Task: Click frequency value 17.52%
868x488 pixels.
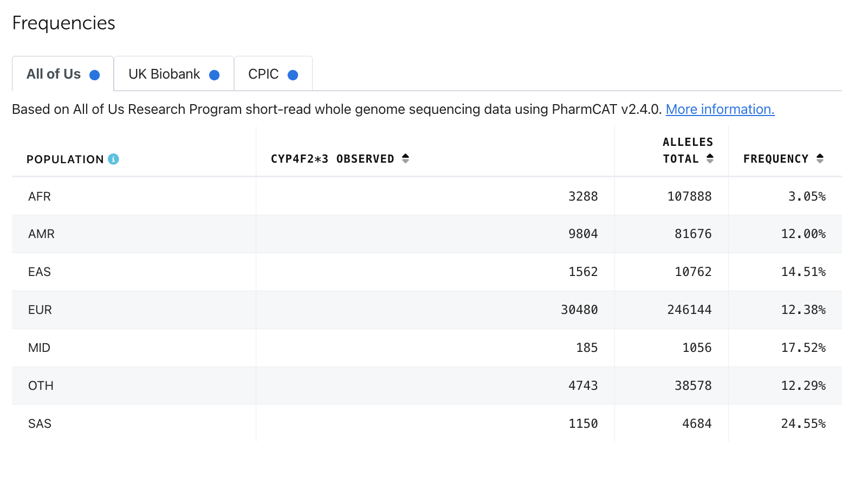Action: (804, 348)
